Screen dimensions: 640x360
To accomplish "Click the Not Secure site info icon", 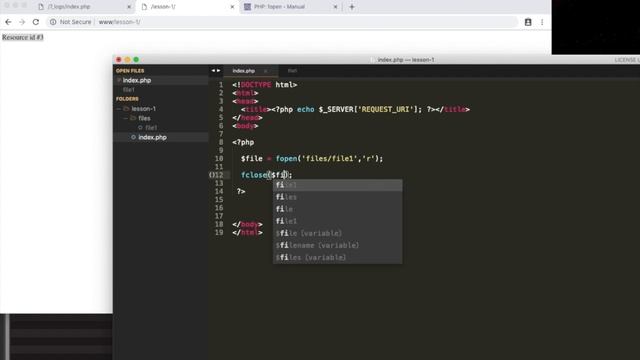I will 53,22.
